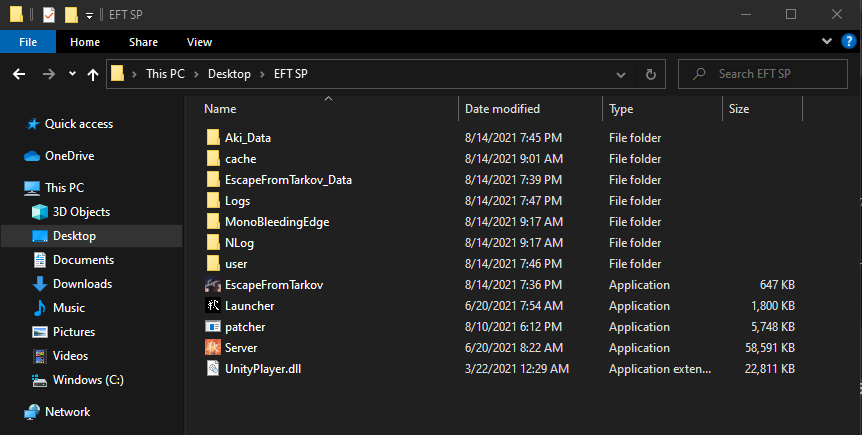862x435 pixels.
Task: Expand chevron after This PC in address bar
Action: [196, 74]
